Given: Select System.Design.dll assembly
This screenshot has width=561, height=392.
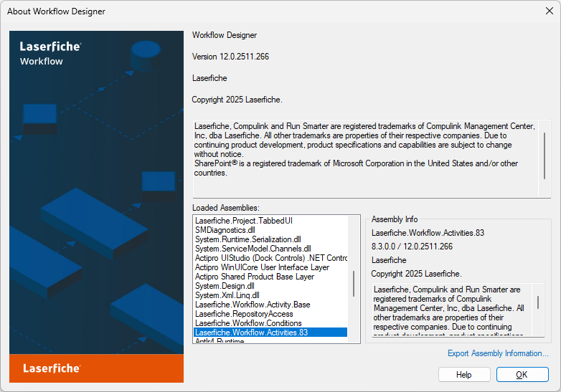Looking at the screenshot, I should coord(270,286).
